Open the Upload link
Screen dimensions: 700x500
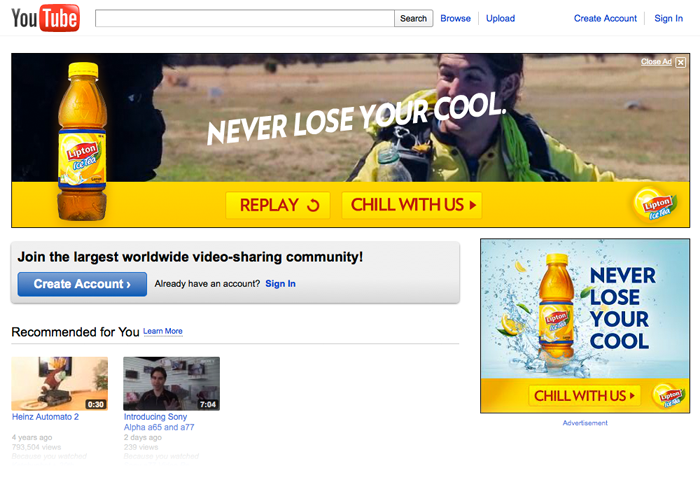coord(500,18)
